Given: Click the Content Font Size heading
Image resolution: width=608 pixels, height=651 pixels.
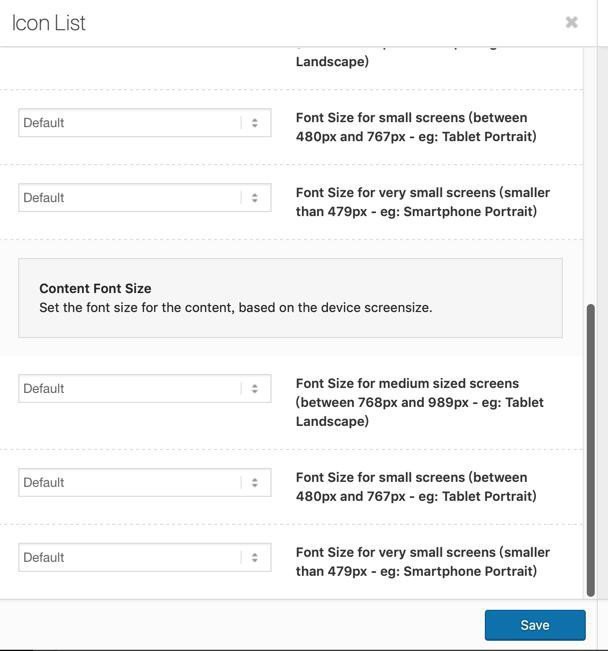Looking at the screenshot, I should [x=95, y=289].
